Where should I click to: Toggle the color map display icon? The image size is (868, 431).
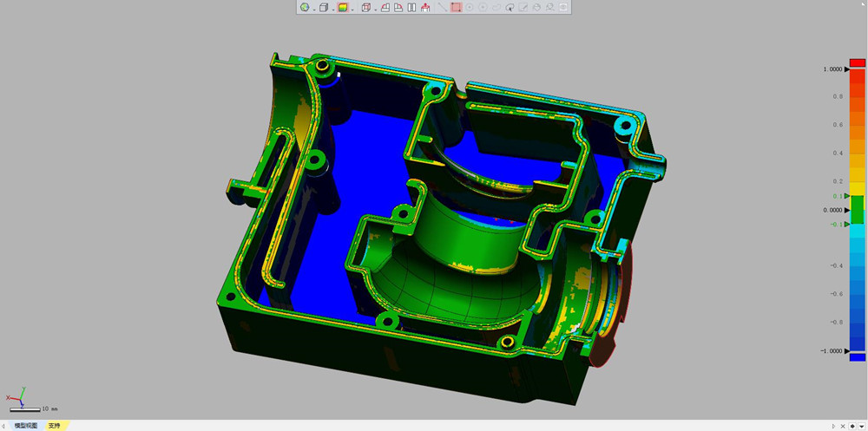point(343,8)
